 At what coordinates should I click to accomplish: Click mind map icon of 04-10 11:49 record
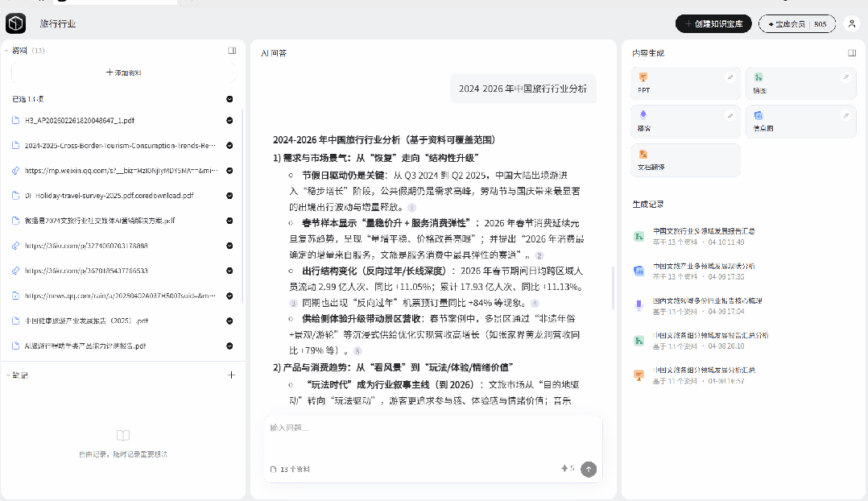point(639,236)
